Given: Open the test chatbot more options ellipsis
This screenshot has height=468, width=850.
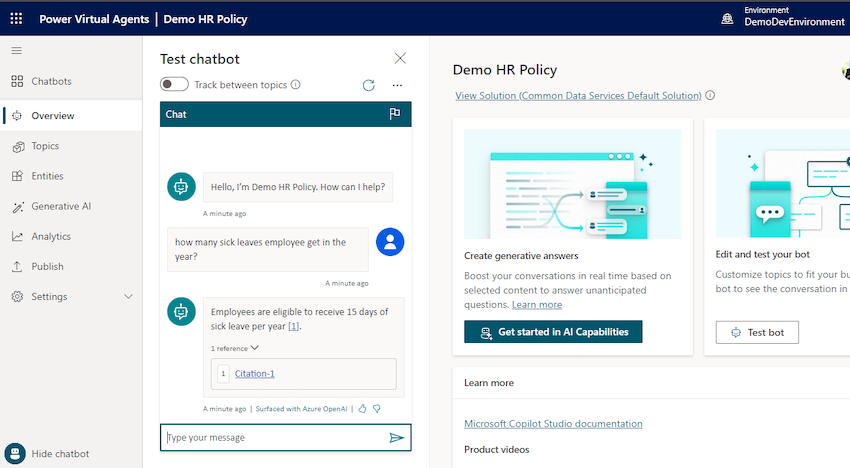Looking at the screenshot, I should pos(397,86).
